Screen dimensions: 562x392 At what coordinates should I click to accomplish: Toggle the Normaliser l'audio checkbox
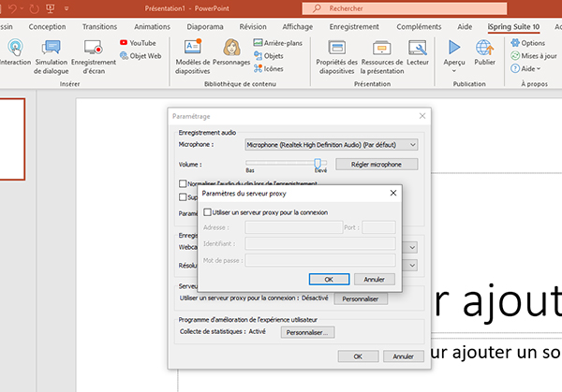(183, 183)
